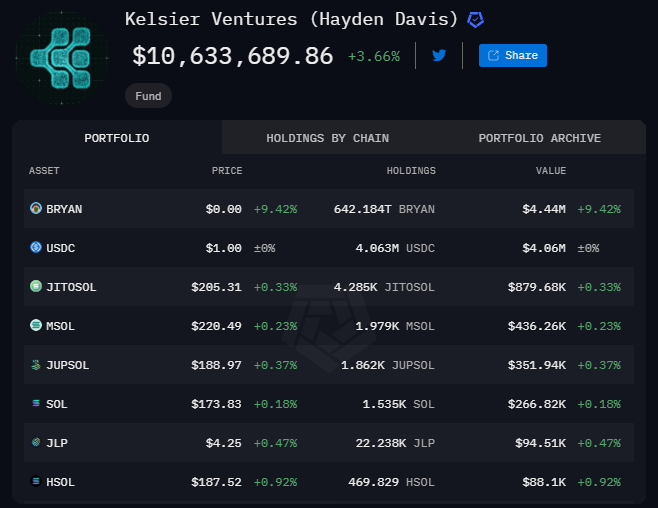The image size is (658, 508).
Task: Click the SOL token icon
Action: coord(36,404)
